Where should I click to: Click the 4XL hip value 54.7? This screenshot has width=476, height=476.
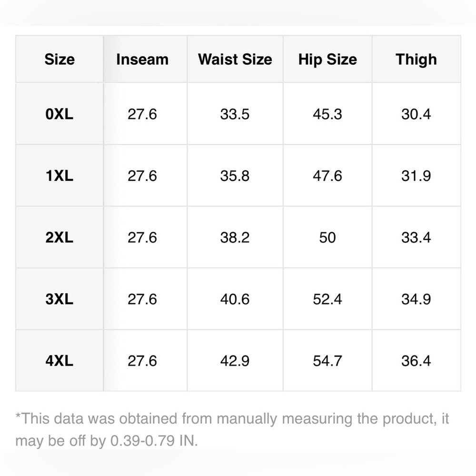327,361
